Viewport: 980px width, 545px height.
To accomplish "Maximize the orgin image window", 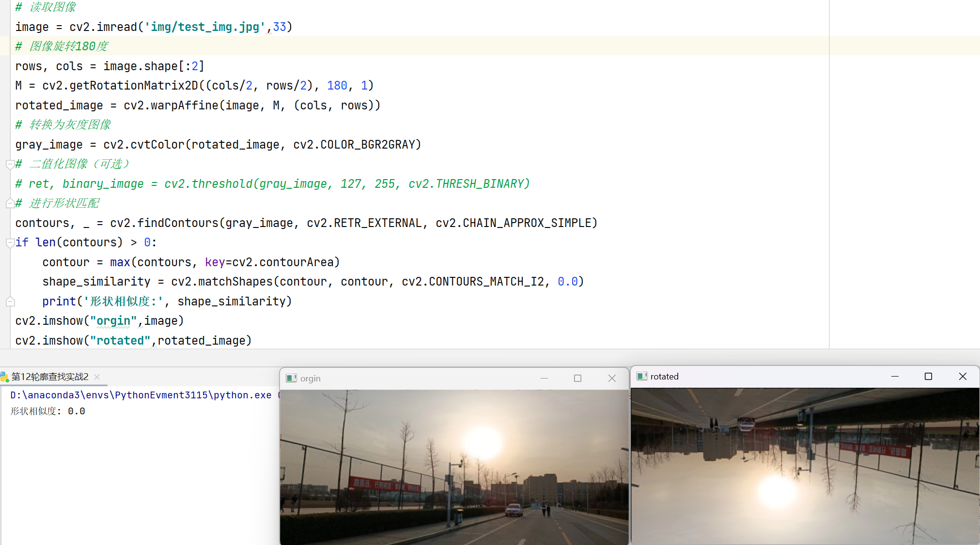I will (577, 378).
